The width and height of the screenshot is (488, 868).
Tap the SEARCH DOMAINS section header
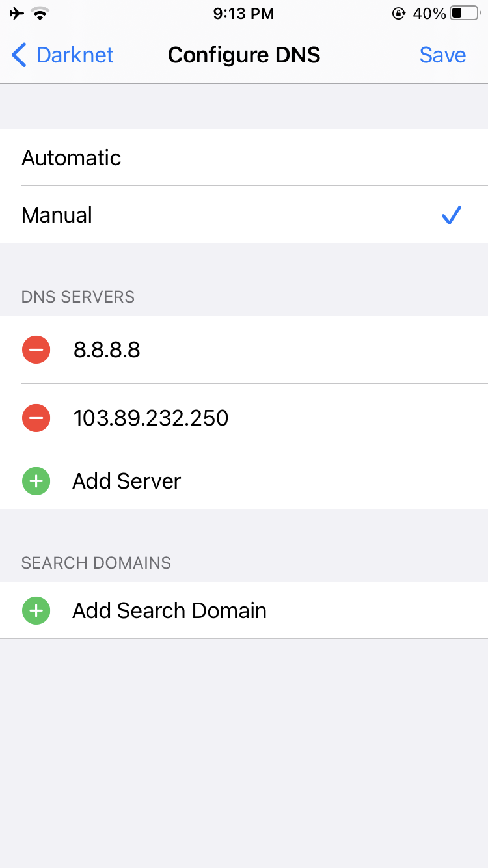[x=96, y=563]
